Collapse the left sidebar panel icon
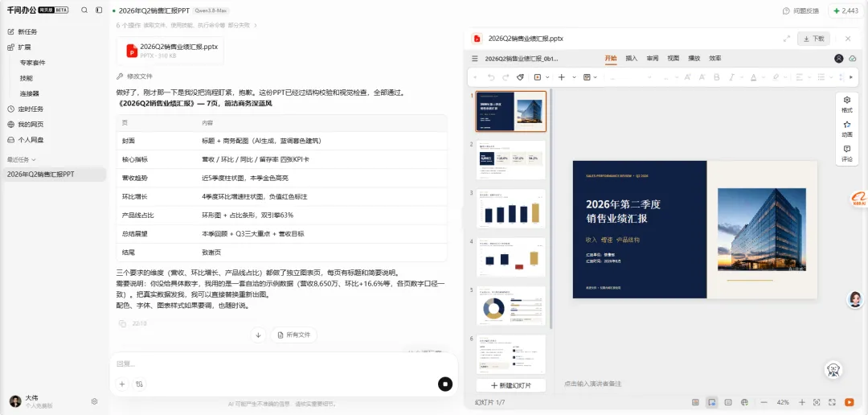 99,10
